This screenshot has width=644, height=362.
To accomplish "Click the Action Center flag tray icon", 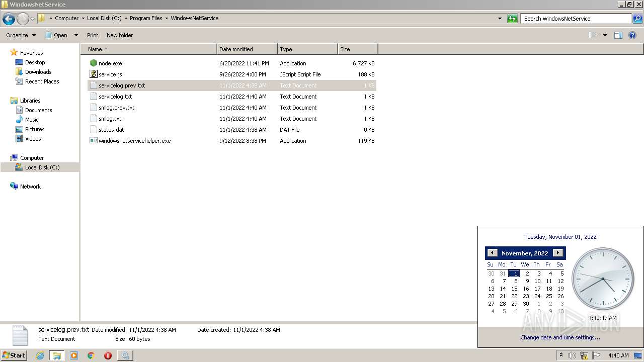I will coord(596,355).
